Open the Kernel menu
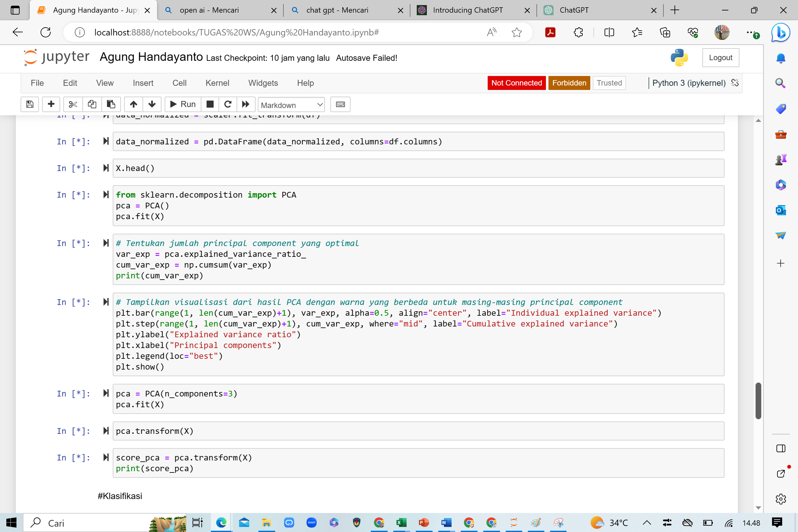 (217, 83)
